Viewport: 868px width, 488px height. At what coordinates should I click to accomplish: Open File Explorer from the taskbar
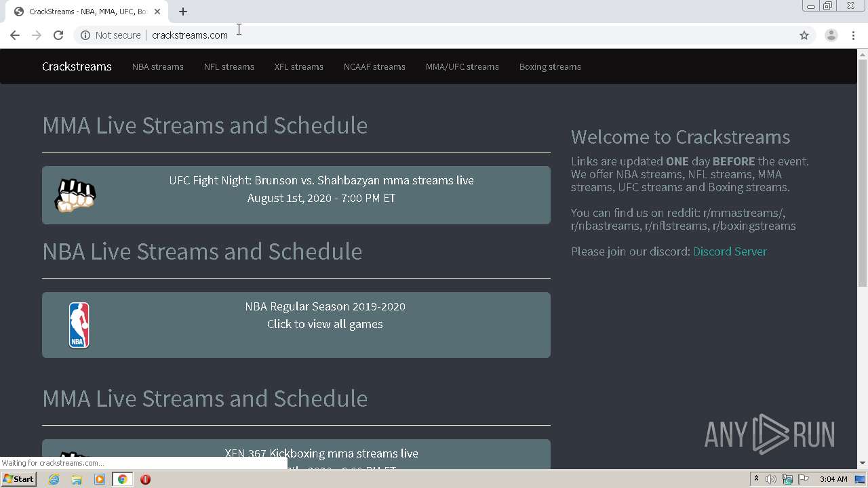pyautogui.click(x=77, y=479)
